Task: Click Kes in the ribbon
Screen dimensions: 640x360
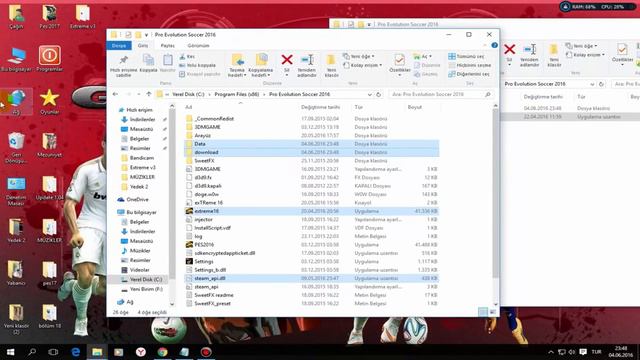Action: [187, 56]
